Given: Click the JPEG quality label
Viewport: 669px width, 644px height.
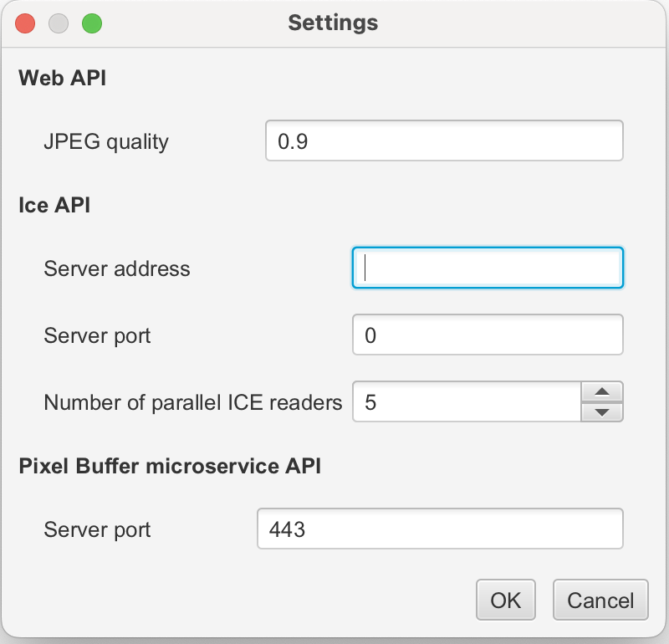Looking at the screenshot, I should click(106, 141).
